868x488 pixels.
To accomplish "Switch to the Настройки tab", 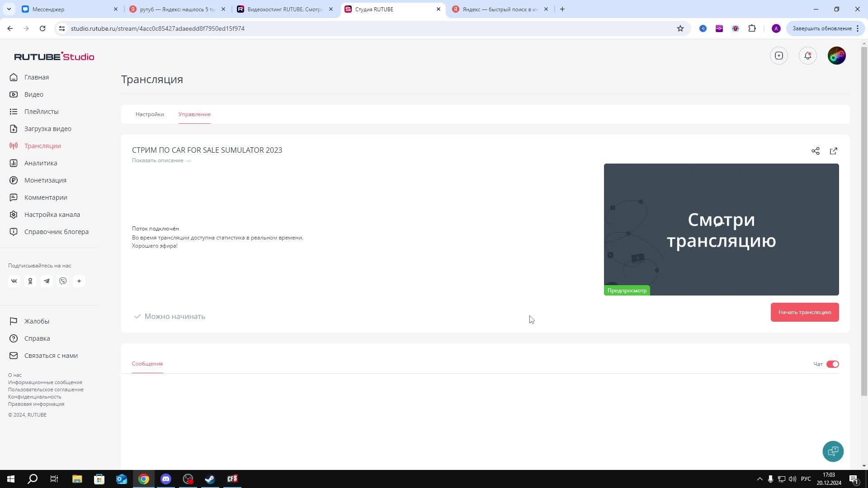I will 150,114.
